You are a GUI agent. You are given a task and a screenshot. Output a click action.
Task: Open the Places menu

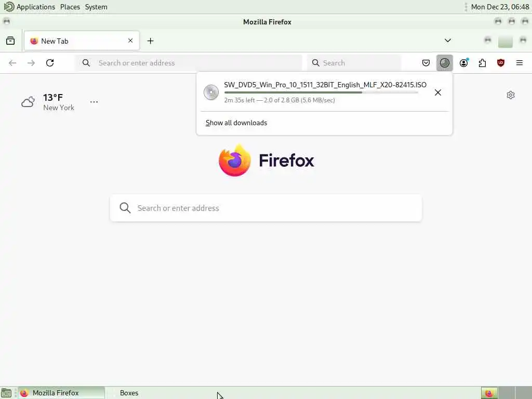[70, 7]
